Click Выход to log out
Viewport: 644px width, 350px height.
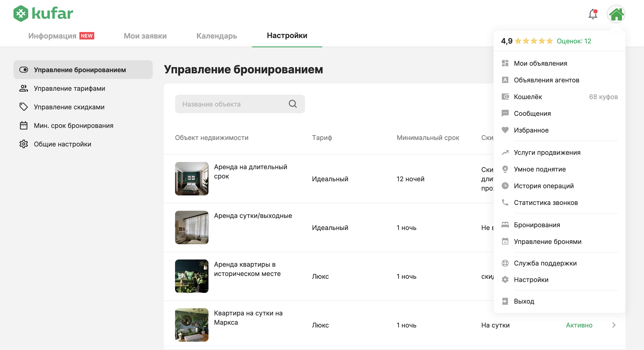559,301
